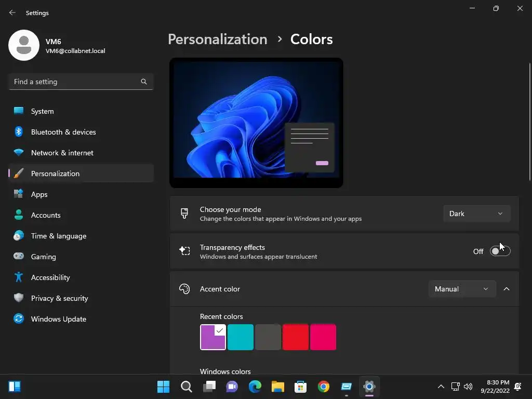This screenshot has width=532, height=399.
Task: Open the VM6 account name
Action: pos(54,42)
